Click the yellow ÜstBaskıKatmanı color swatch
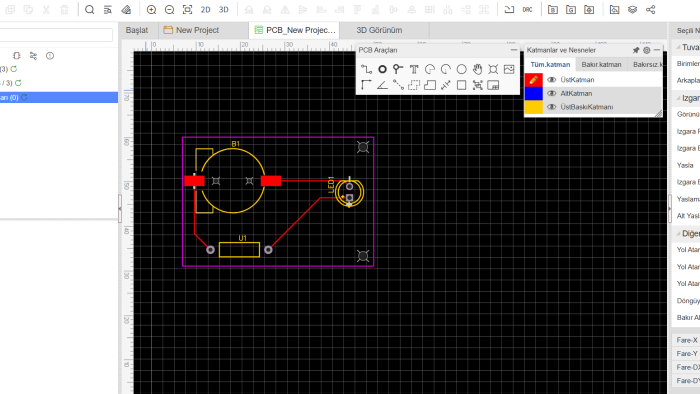The width and height of the screenshot is (700, 394). (533, 107)
